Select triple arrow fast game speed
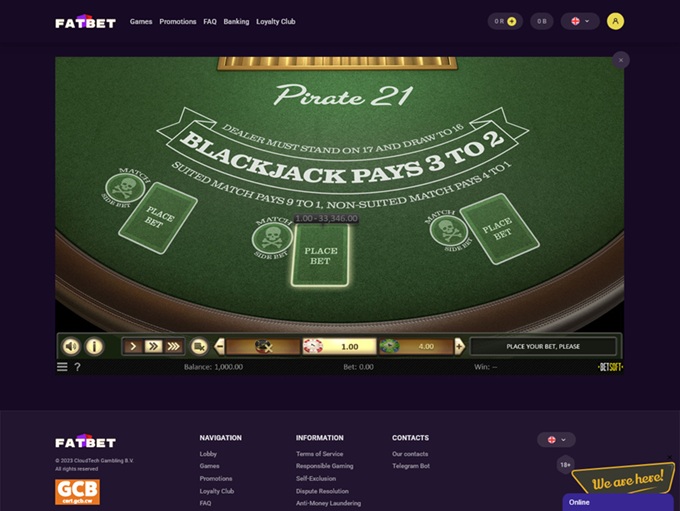The image size is (680, 511). [x=173, y=346]
